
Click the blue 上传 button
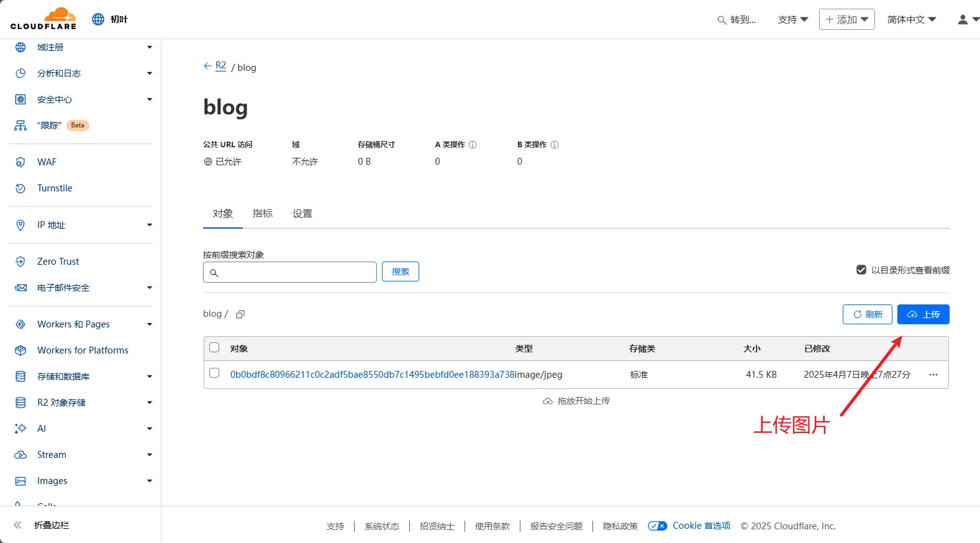click(923, 314)
